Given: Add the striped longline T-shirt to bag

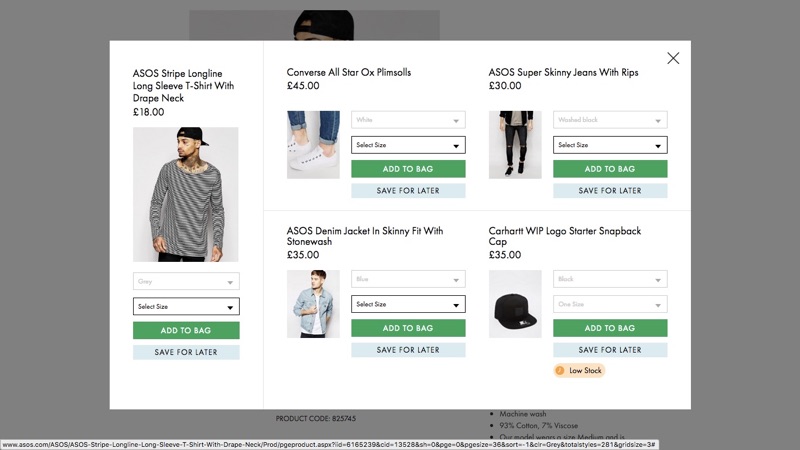Looking at the screenshot, I should (x=186, y=331).
